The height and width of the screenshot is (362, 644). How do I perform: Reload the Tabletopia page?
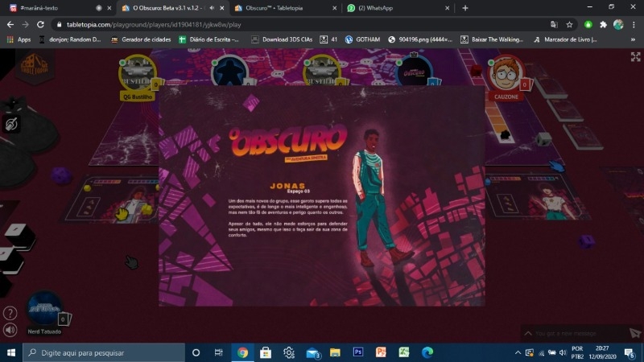tap(40, 25)
